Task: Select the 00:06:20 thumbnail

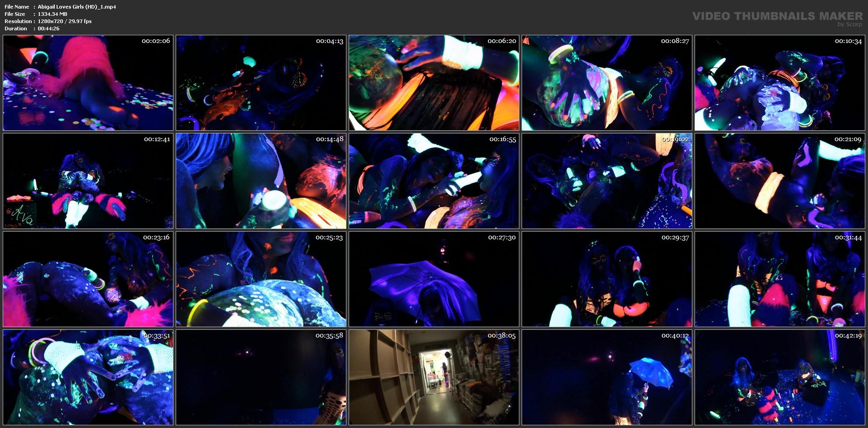Action: [434, 83]
